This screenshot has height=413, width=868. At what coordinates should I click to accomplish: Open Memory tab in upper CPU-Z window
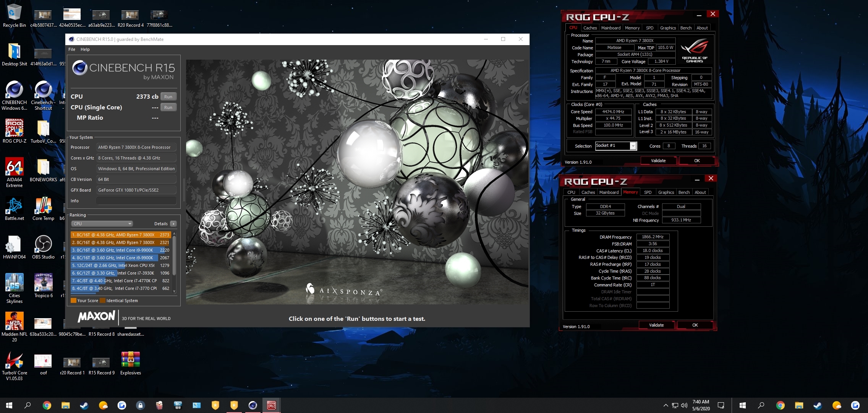[x=632, y=28]
